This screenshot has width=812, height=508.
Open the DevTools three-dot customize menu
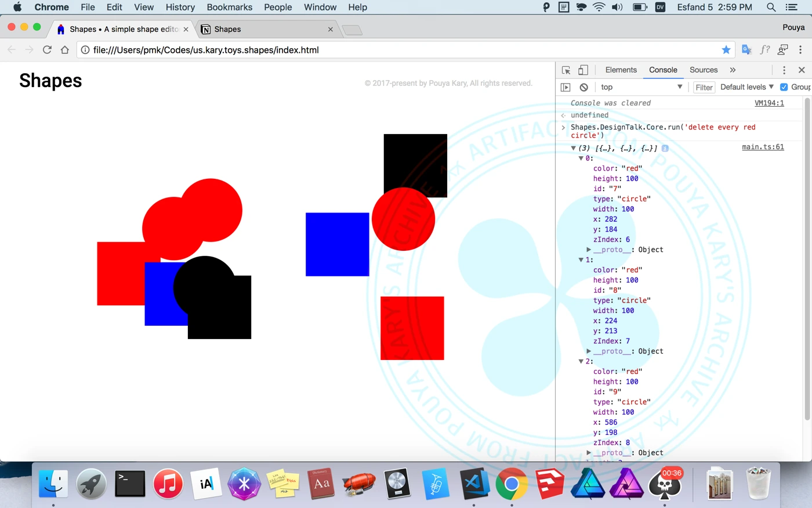pyautogui.click(x=784, y=70)
